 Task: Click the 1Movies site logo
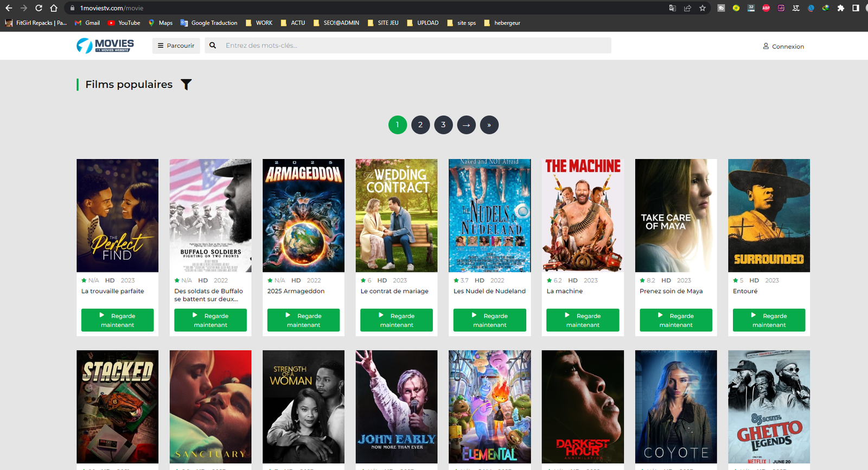pyautogui.click(x=105, y=46)
